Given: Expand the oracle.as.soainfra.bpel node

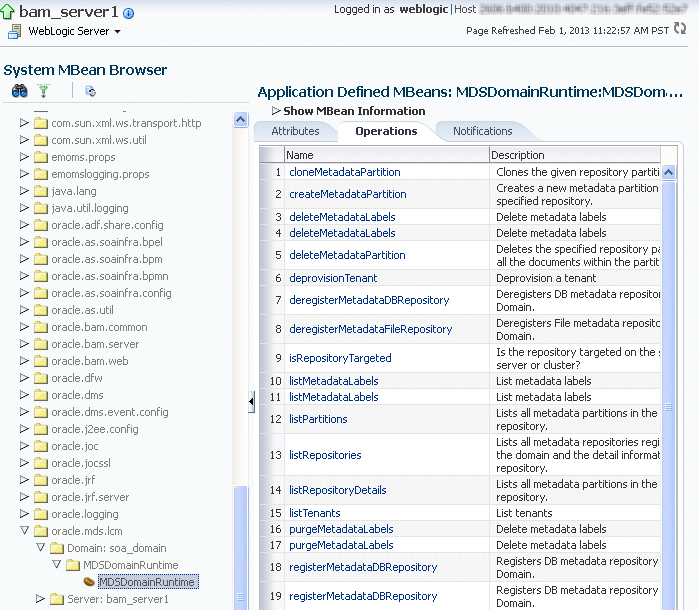Looking at the screenshot, I should point(24,242).
